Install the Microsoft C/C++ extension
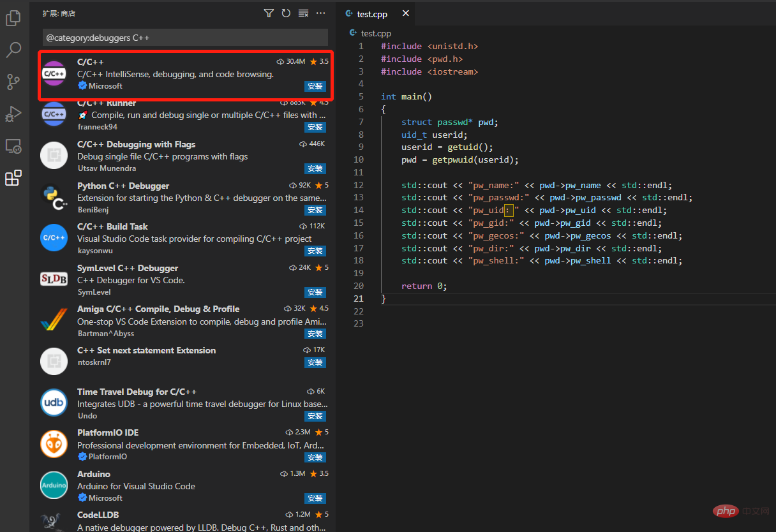776x532 pixels. [315, 86]
